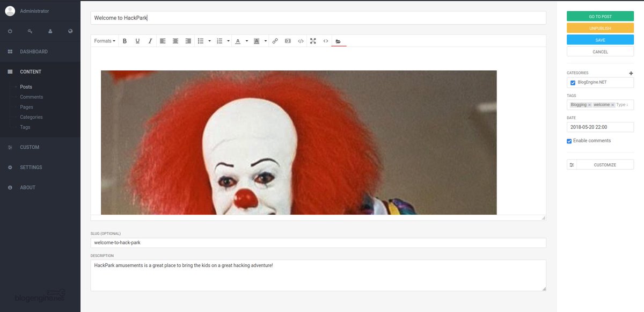Viewport: 644px width, 312px height.
Task: Click the power log-off icon in sidebar
Action: point(10,31)
